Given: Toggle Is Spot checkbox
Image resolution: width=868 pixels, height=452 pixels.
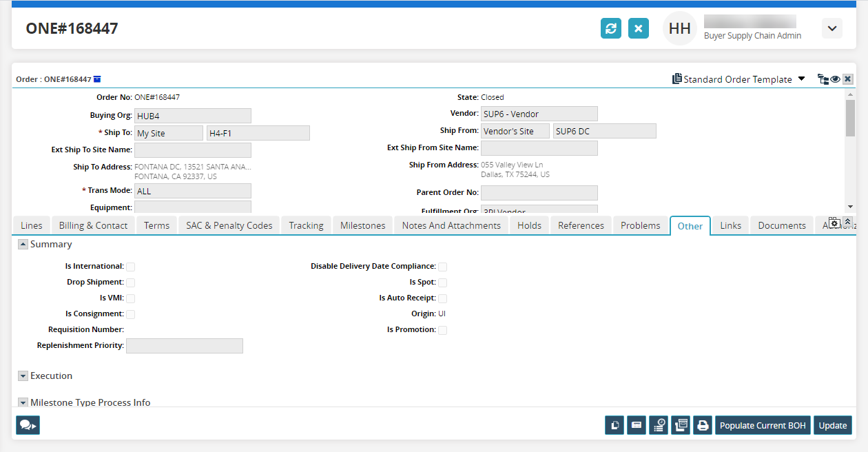Looking at the screenshot, I should 443,282.
